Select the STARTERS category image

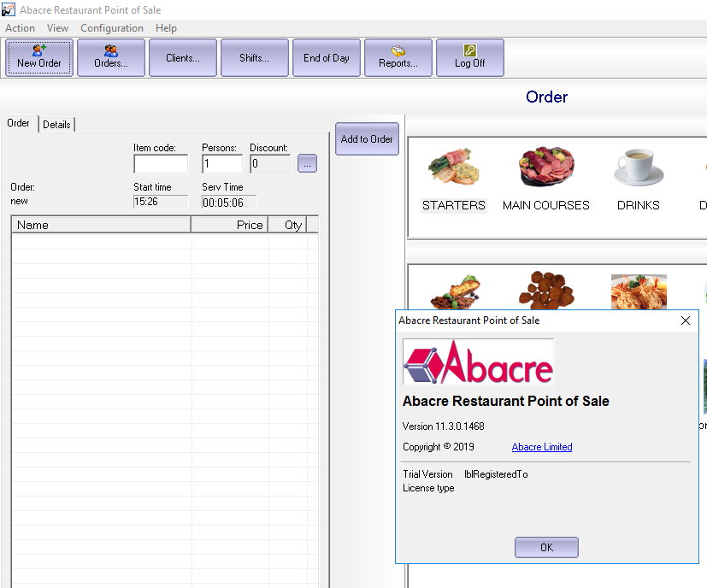453,170
